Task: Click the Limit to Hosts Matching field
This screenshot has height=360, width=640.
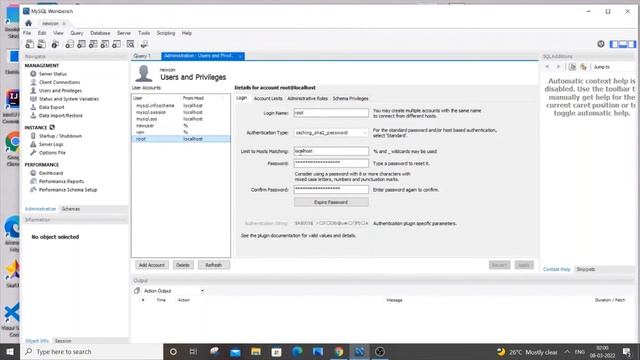Action: [331, 151]
